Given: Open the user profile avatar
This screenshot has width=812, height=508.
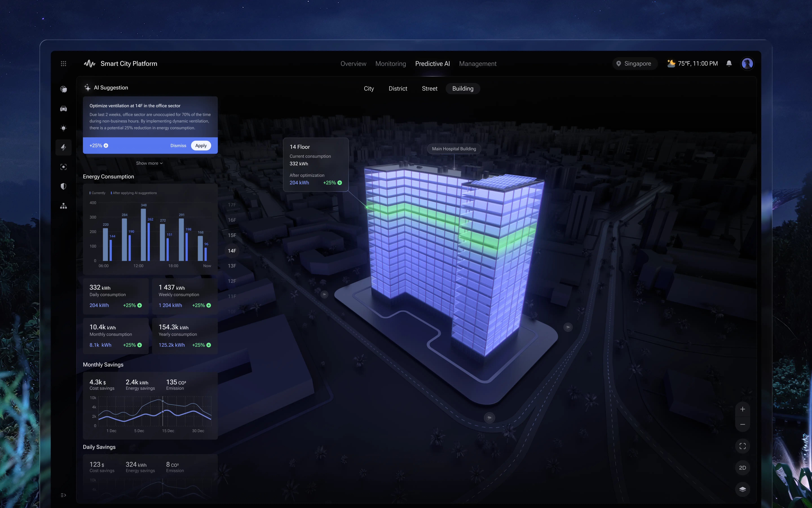Looking at the screenshot, I should click(x=747, y=63).
